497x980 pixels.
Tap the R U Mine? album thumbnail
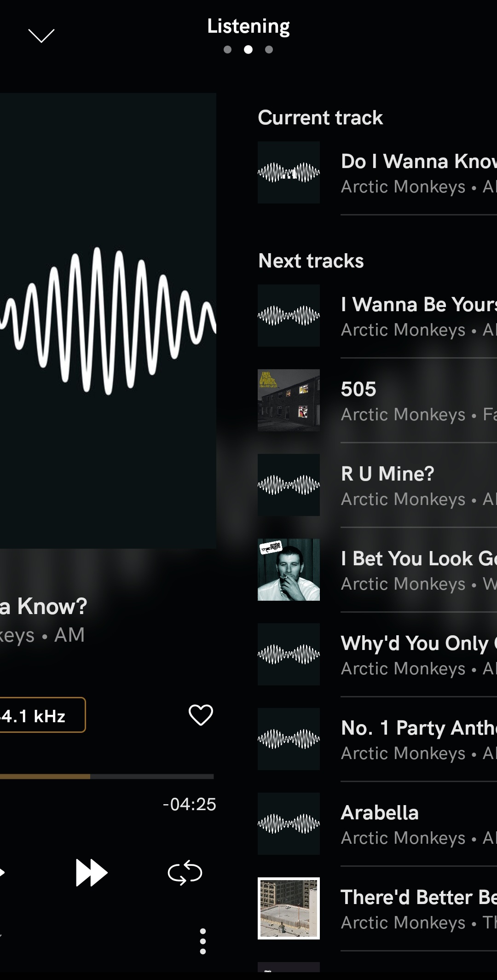[x=289, y=485]
